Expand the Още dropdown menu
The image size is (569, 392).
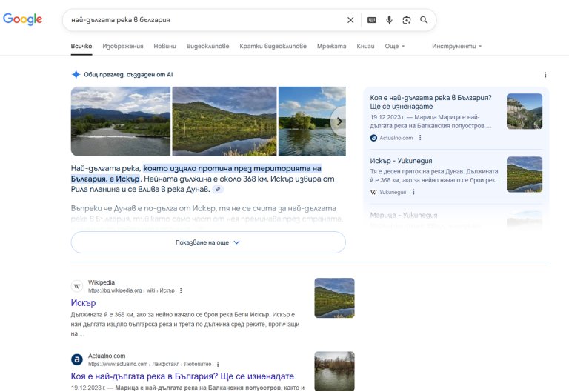[395, 46]
